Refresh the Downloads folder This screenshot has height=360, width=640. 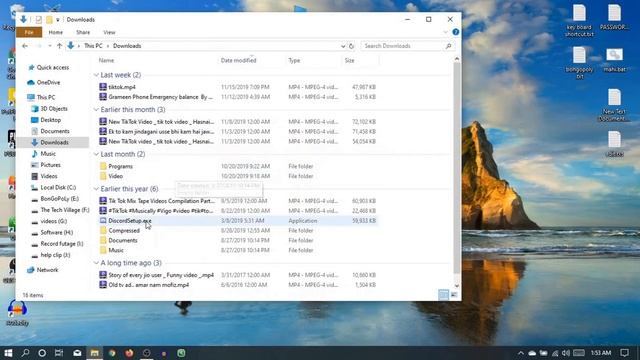point(351,46)
